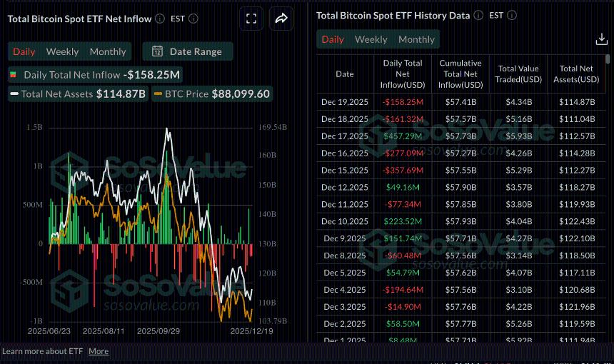Click Cumulative Total Net Inflow column header
This screenshot has width=614, height=364.
click(460, 74)
